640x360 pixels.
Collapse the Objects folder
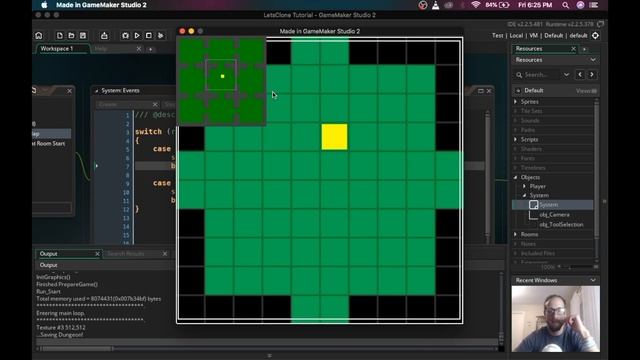(x=516, y=178)
